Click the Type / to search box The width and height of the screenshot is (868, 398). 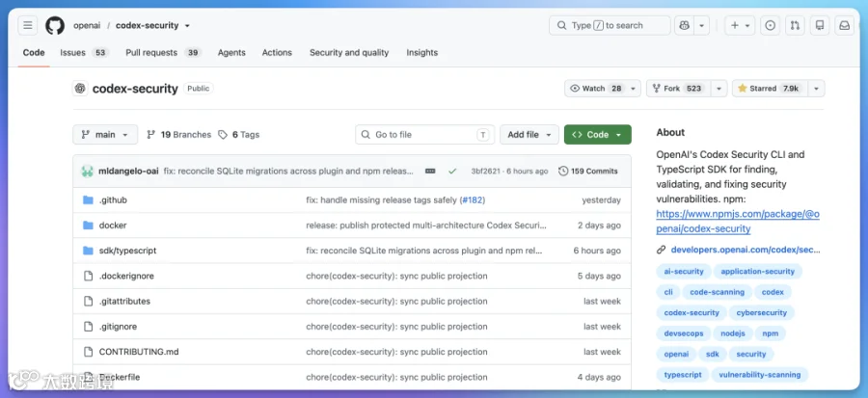point(610,25)
